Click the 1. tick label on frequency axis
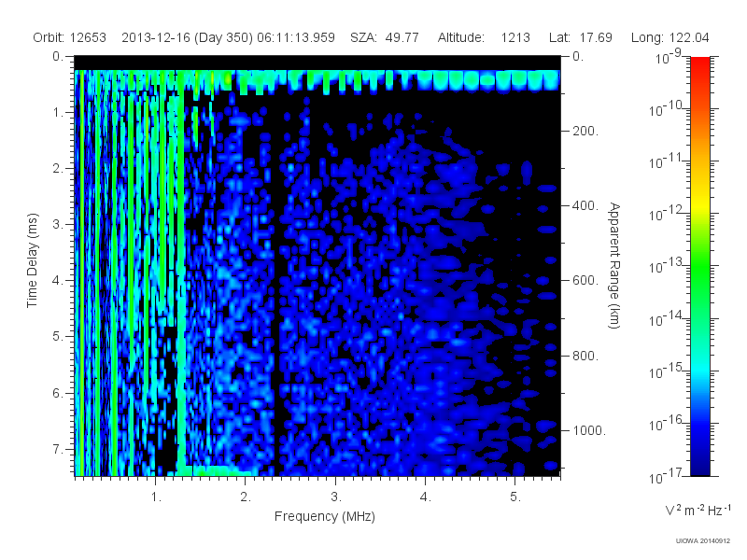The width and height of the screenshot is (747, 560). click(x=156, y=497)
